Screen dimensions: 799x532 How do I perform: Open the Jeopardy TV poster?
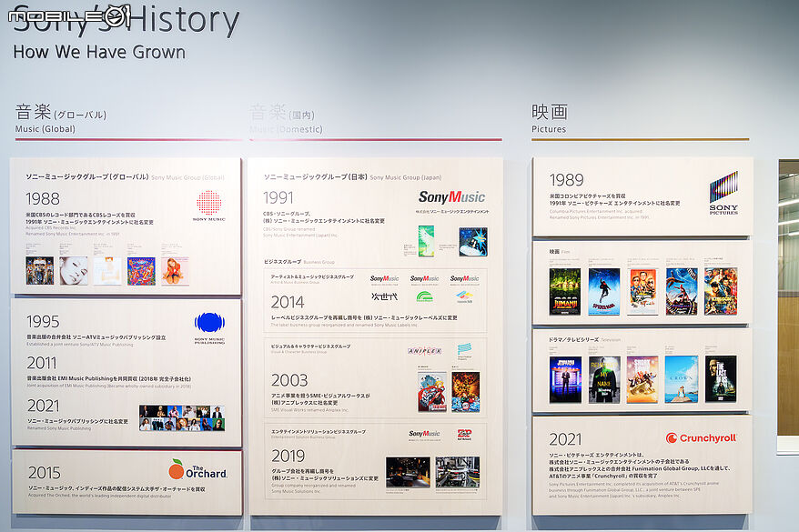click(565, 380)
